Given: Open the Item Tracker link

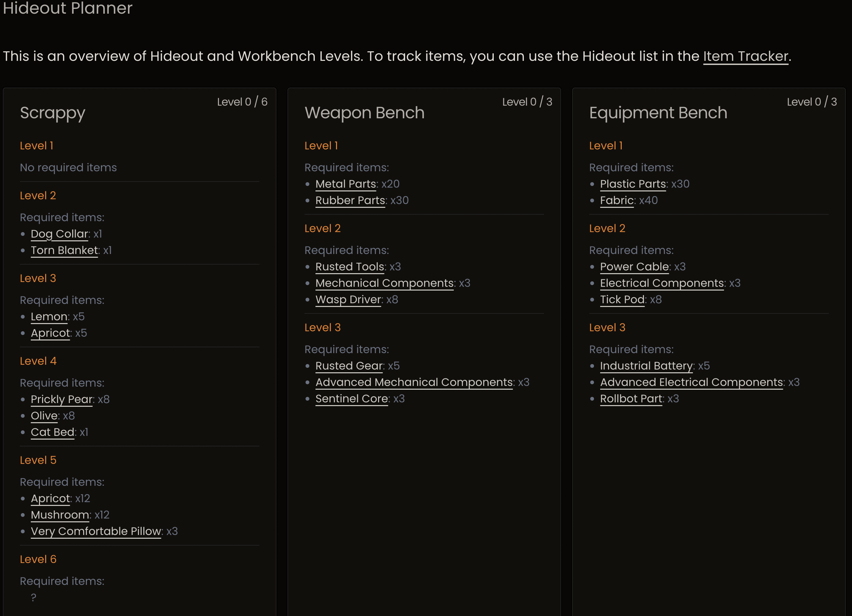Looking at the screenshot, I should click(x=745, y=56).
